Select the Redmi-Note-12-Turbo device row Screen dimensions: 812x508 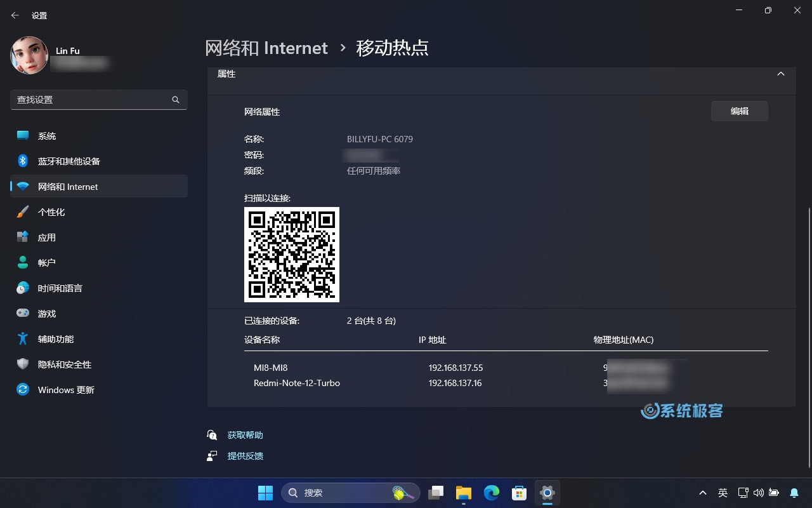(506, 383)
